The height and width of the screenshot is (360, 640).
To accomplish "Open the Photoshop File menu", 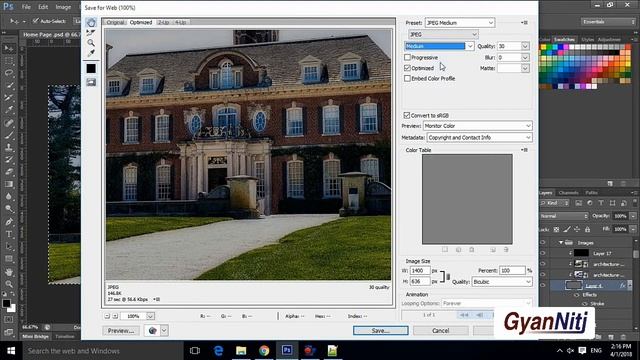I will point(26,7).
